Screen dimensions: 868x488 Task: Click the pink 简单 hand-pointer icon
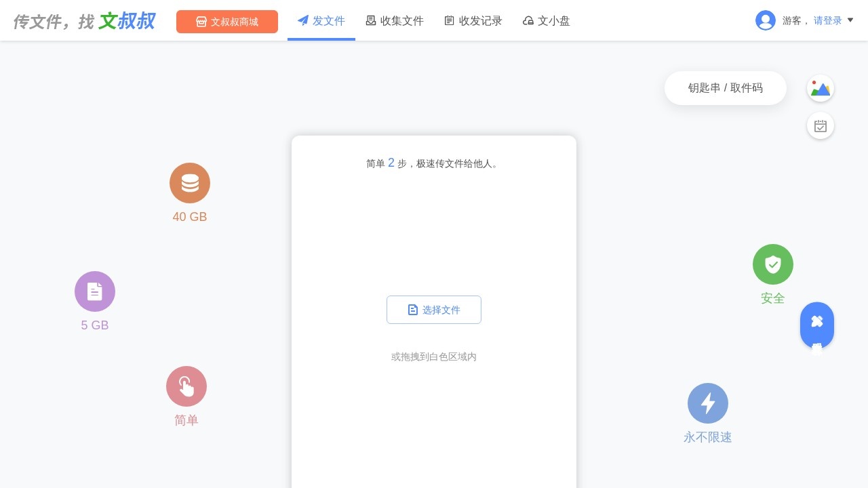coord(186,386)
